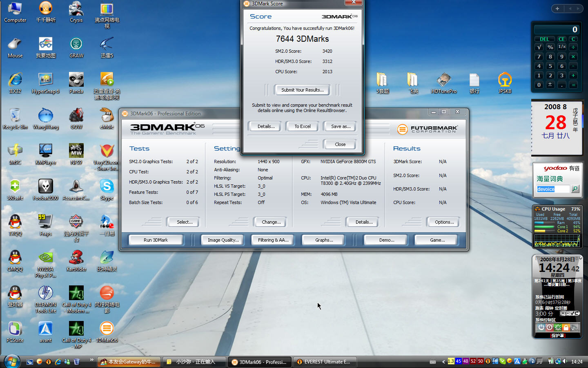Open the PCSuite desktop icon
The height and width of the screenshot is (368, 588).
15,332
